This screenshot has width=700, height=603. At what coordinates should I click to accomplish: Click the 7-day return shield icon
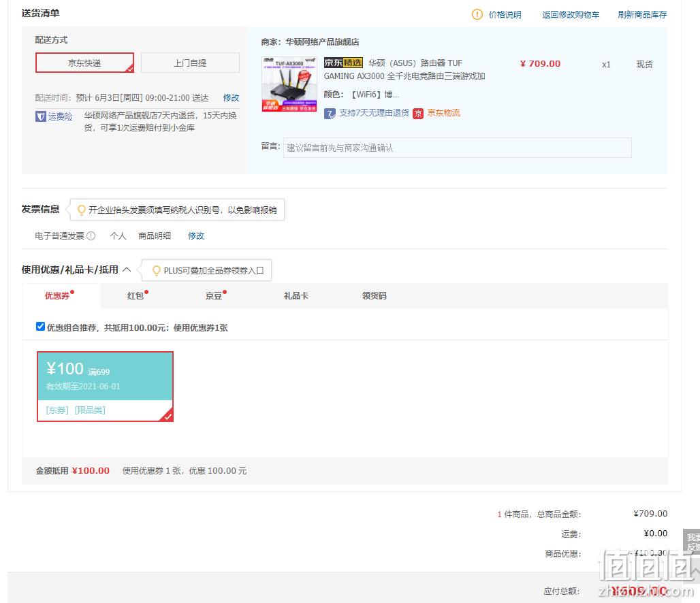[x=330, y=114]
